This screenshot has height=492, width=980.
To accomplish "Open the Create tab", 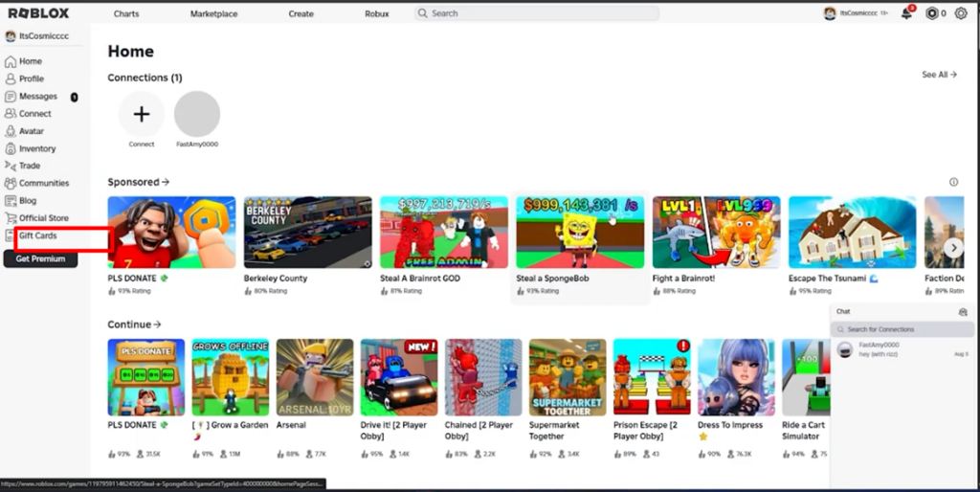I will pos(301,13).
